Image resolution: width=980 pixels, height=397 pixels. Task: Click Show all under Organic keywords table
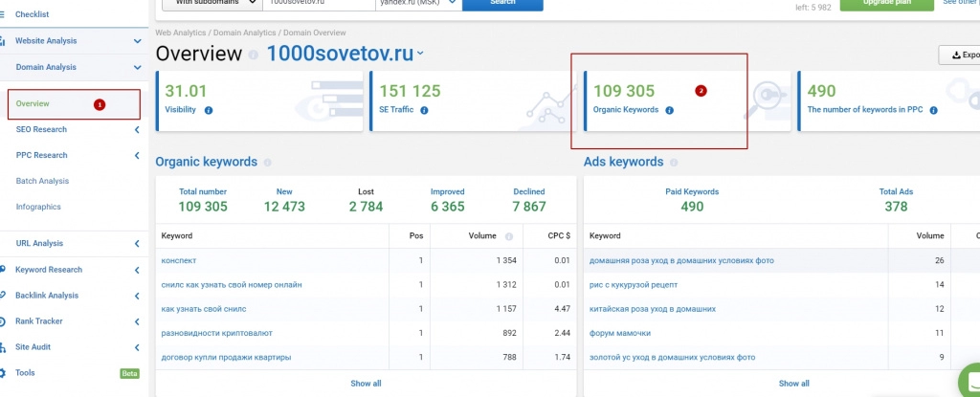click(x=366, y=384)
